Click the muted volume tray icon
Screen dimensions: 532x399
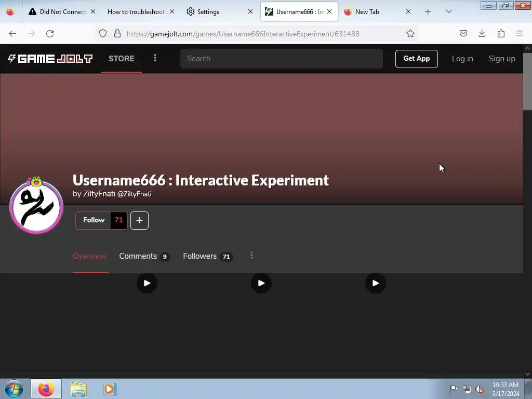480,389
